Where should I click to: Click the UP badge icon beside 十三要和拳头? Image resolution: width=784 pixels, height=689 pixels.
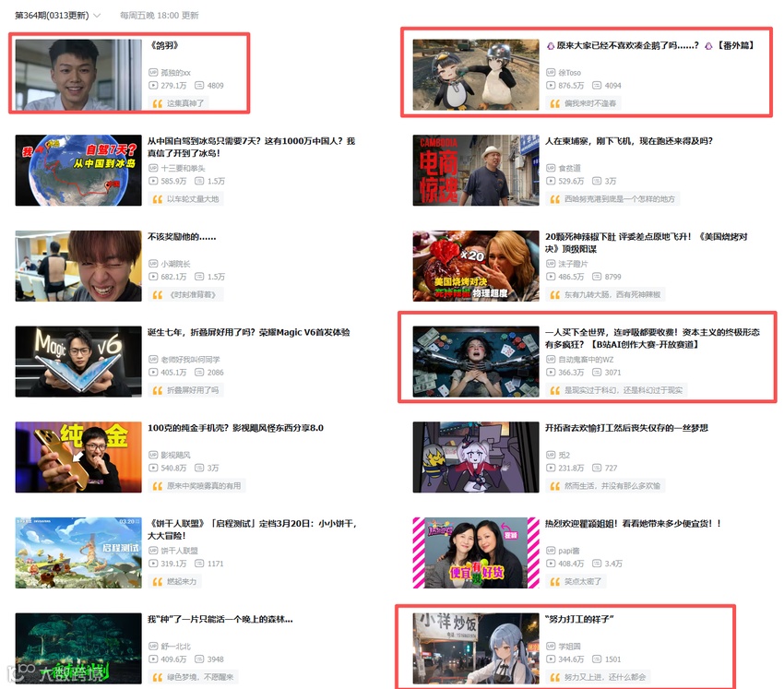(x=153, y=168)
